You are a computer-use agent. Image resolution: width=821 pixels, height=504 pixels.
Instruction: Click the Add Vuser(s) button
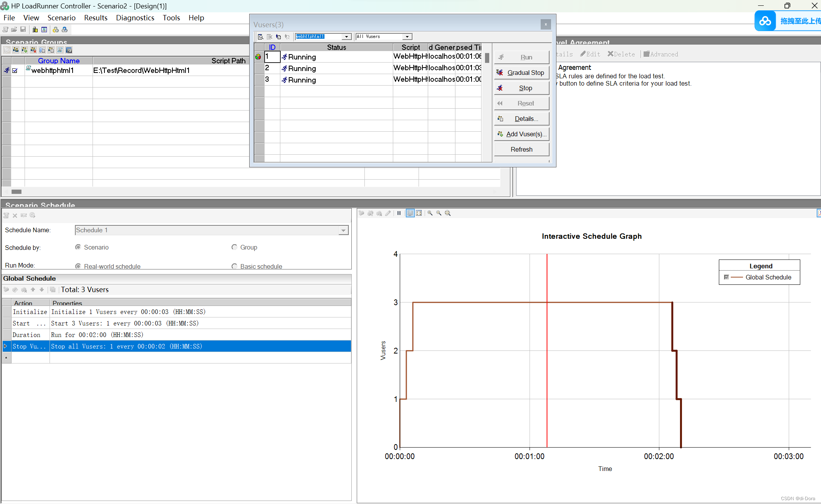521,134
